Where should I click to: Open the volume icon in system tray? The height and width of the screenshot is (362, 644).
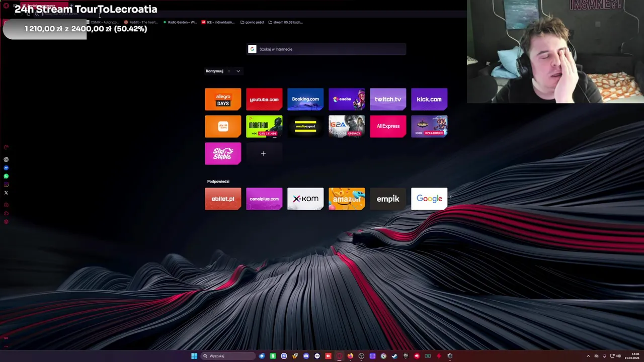pos(618,356)
